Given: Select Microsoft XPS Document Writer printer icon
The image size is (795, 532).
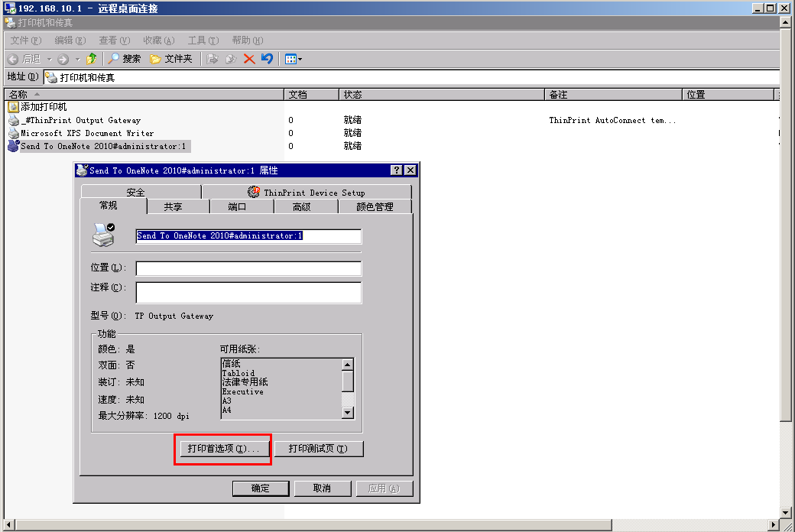Looking at the screenshot, I should click(14, 133).
